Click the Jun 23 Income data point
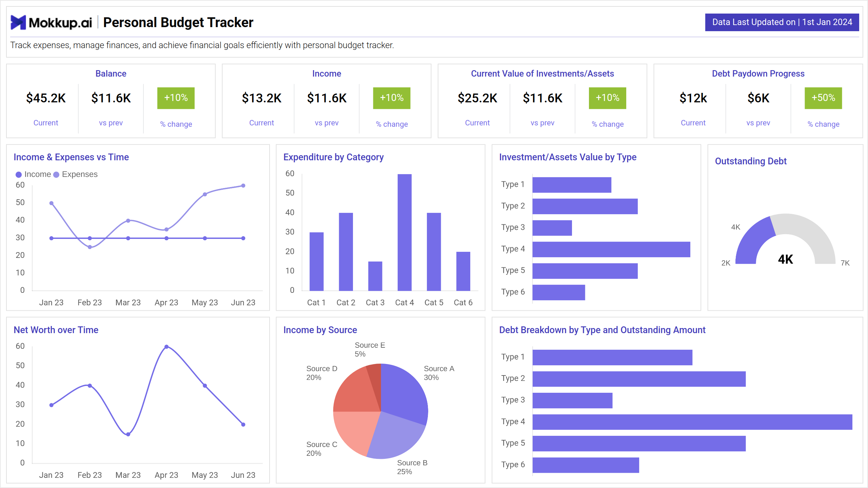 coord(243,238)
